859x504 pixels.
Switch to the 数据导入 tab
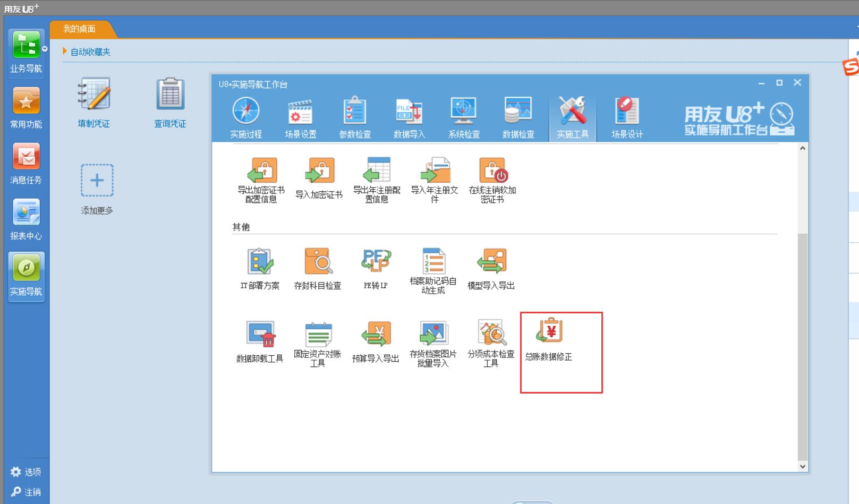coord(410,118)
